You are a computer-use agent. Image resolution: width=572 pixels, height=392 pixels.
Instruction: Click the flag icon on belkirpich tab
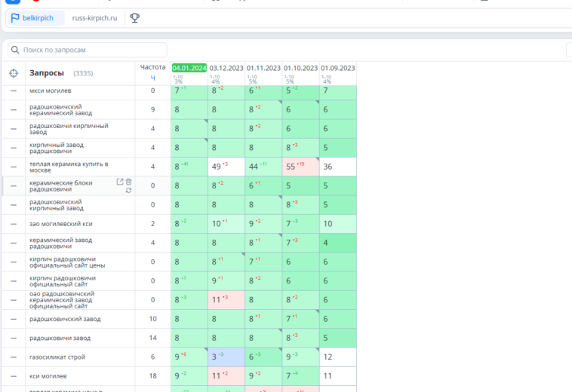pyautogui.click(x=15, y=18)
